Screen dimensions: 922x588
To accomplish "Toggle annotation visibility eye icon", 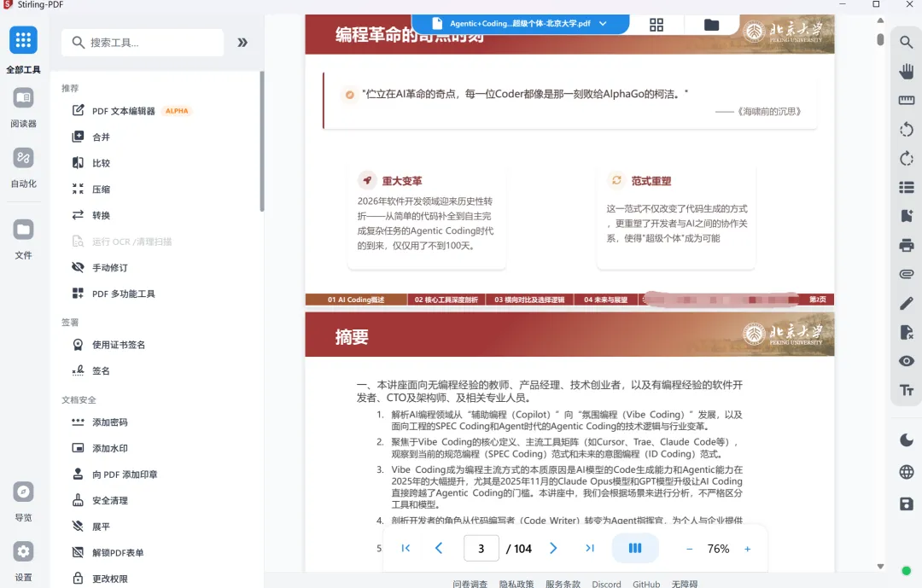I will coord(906,361).
